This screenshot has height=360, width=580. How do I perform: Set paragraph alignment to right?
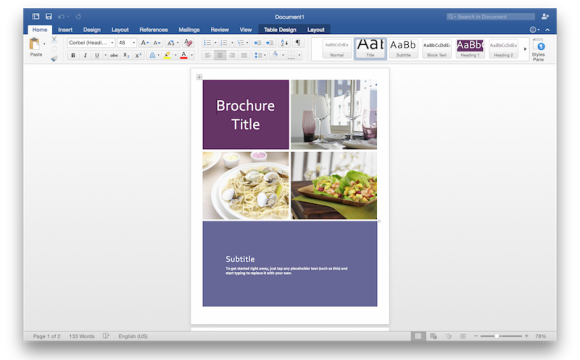coord(232,55)
